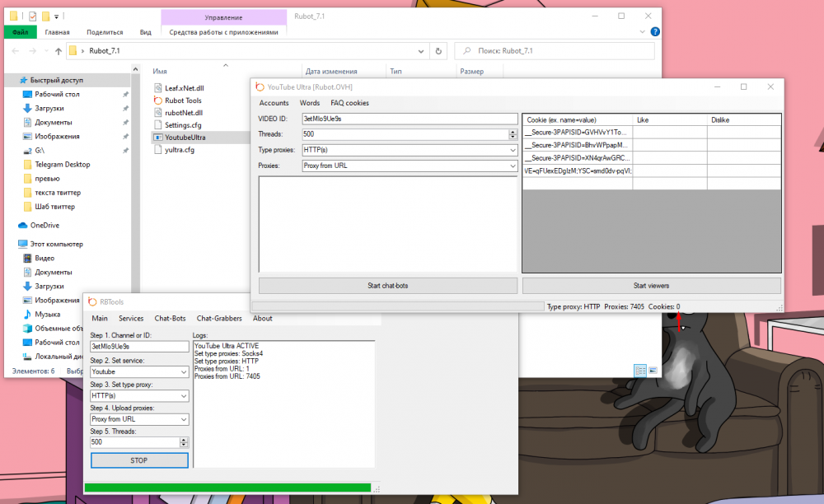Open OneDrive in the navigation pane
The height and width of the screenshot is (504, 824).
[x=44, y=225]
